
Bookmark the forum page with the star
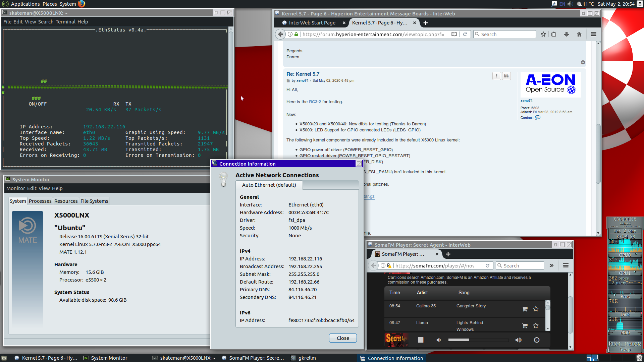[x=543, y=34]
